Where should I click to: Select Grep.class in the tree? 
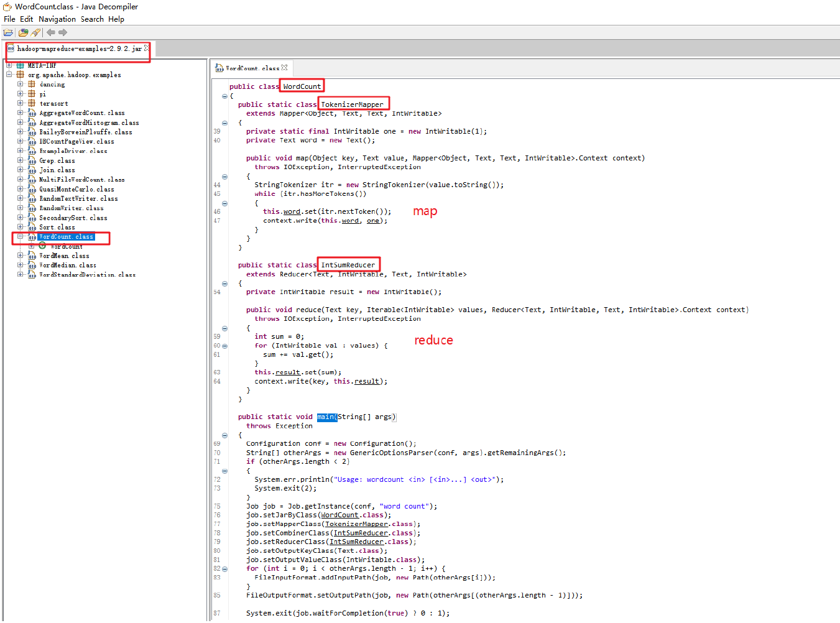coord(57,160)
